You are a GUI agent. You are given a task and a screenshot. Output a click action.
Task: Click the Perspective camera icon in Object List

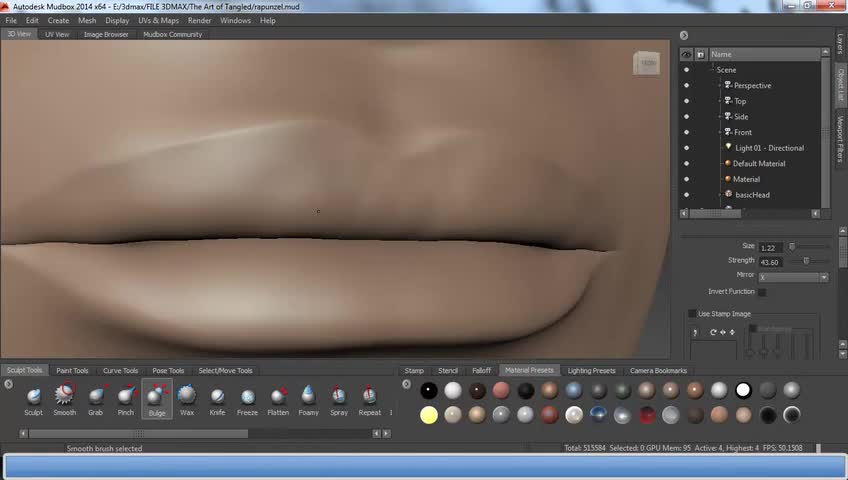click(728, 85)
